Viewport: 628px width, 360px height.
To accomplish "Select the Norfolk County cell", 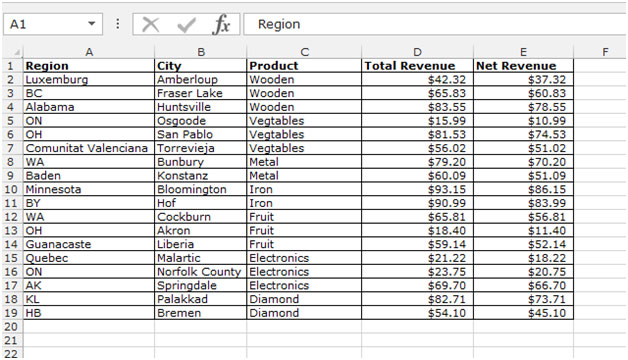I will pos(200,272).
